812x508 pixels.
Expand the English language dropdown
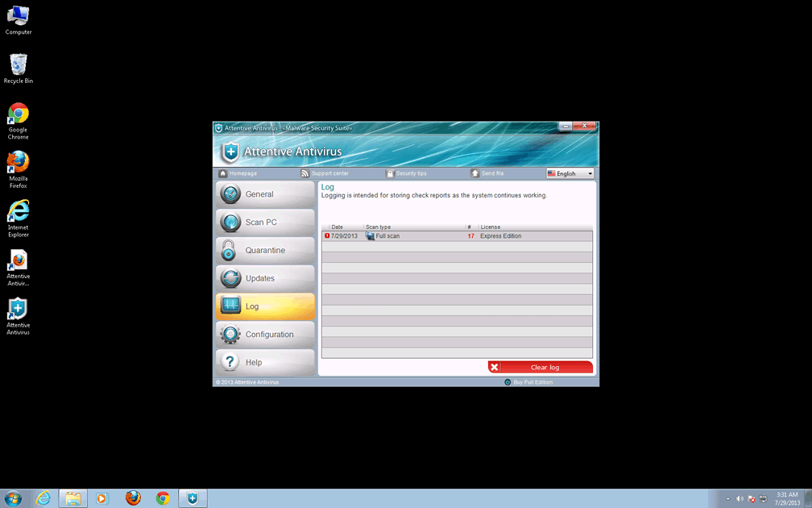tap(570, 173)
